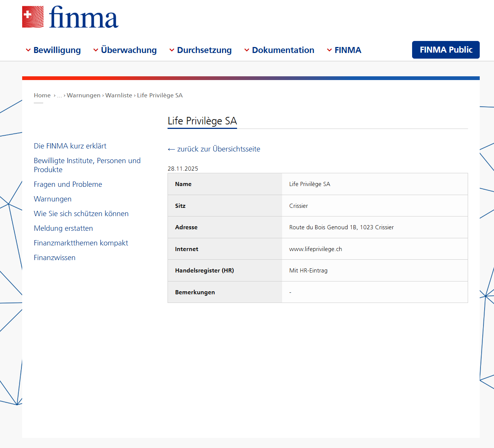Open 'Finanzmarktthemen kompakt' sidebar link
This screenshot has height=448, width=494.
pyautogui.click(x=81, y=243)
